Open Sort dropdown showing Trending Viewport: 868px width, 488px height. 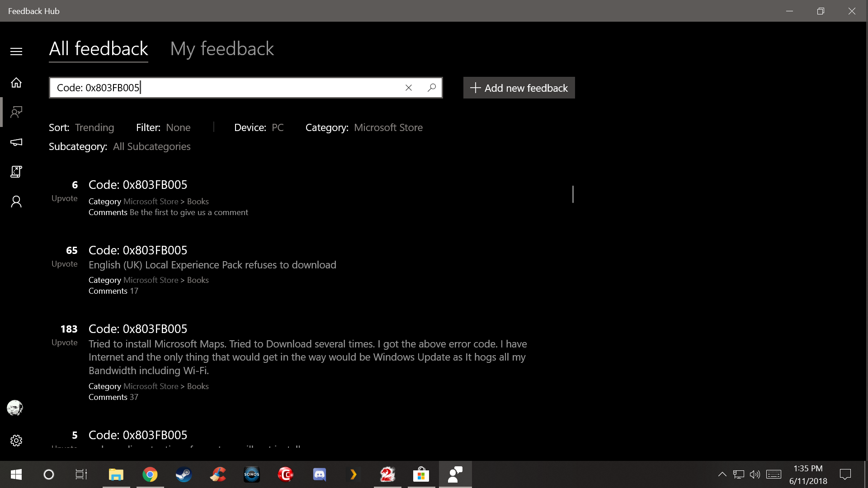(x=81, y=127)
